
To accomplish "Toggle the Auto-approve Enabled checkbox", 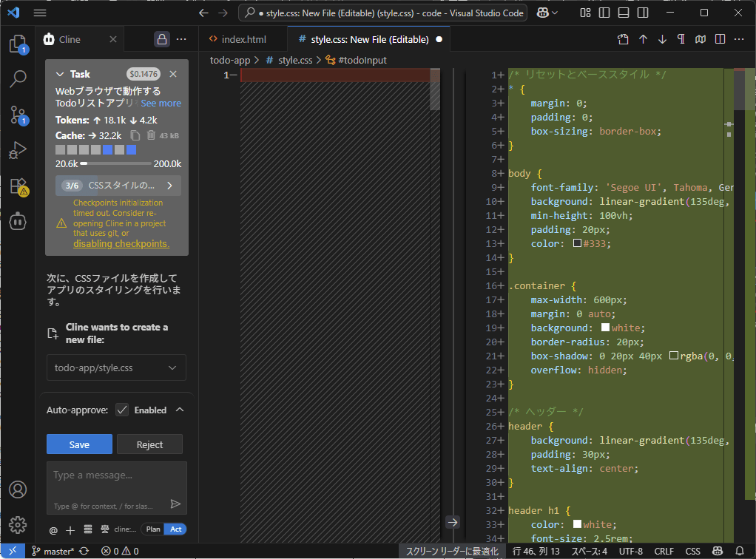I will (123, 410).
